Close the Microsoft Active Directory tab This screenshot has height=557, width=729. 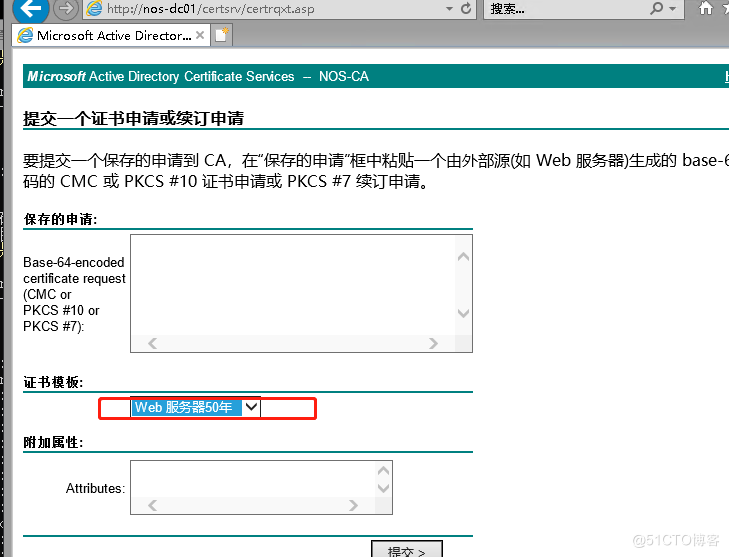click(200, 35)
